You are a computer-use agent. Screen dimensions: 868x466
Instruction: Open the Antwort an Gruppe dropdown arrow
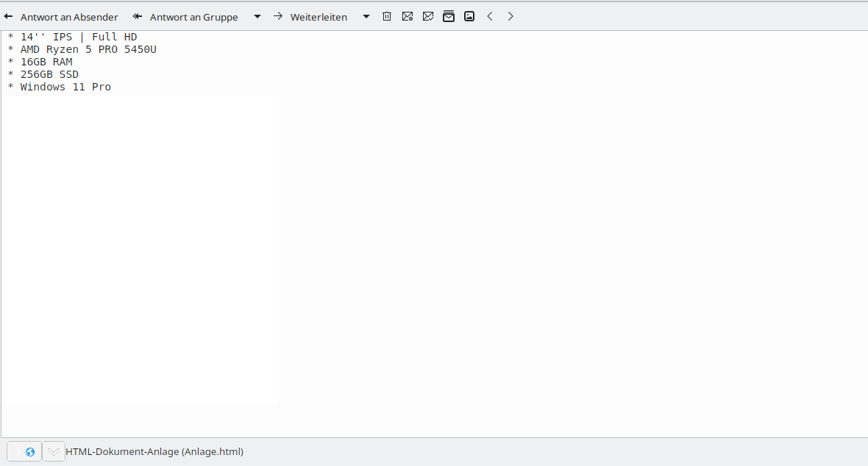[257, 16]
